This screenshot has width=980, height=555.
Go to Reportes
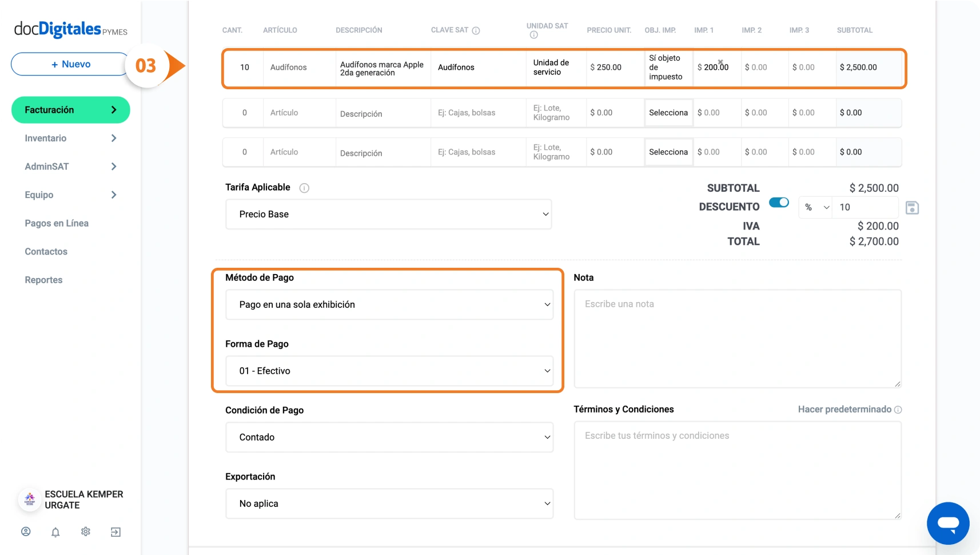point(43,280)
